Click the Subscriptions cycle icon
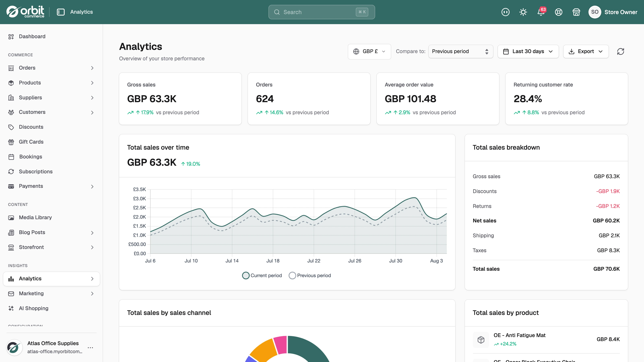644x362 pixels. click(x=11, y=172)
